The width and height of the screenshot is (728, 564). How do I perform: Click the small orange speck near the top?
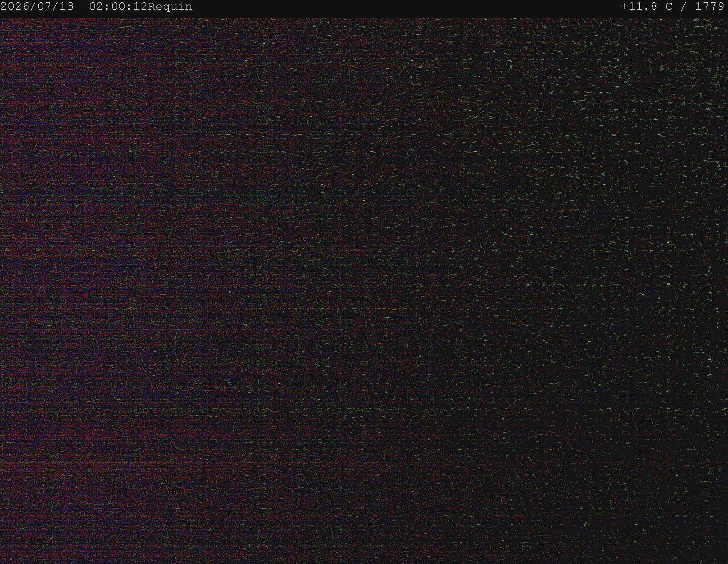pyautogui.click(x=421, y=67)
